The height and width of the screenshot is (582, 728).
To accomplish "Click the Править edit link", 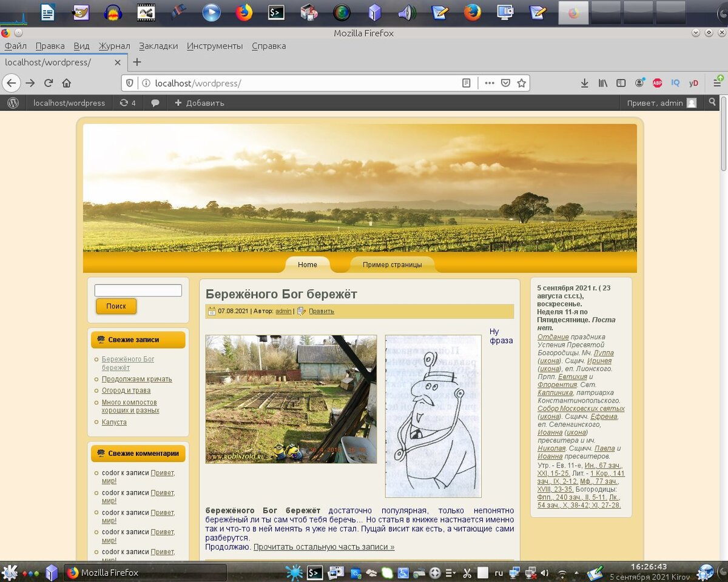I will (322, 311).
